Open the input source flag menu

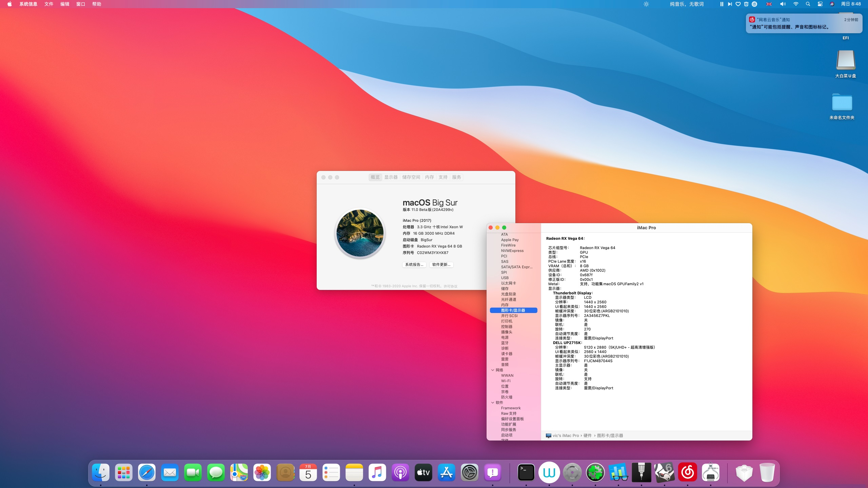(769, 4)
